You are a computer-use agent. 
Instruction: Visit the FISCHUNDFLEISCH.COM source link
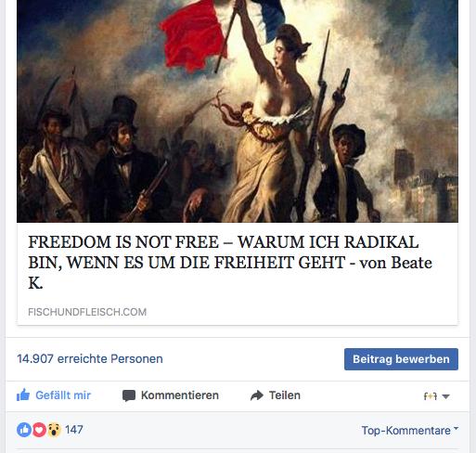point(87,312)
